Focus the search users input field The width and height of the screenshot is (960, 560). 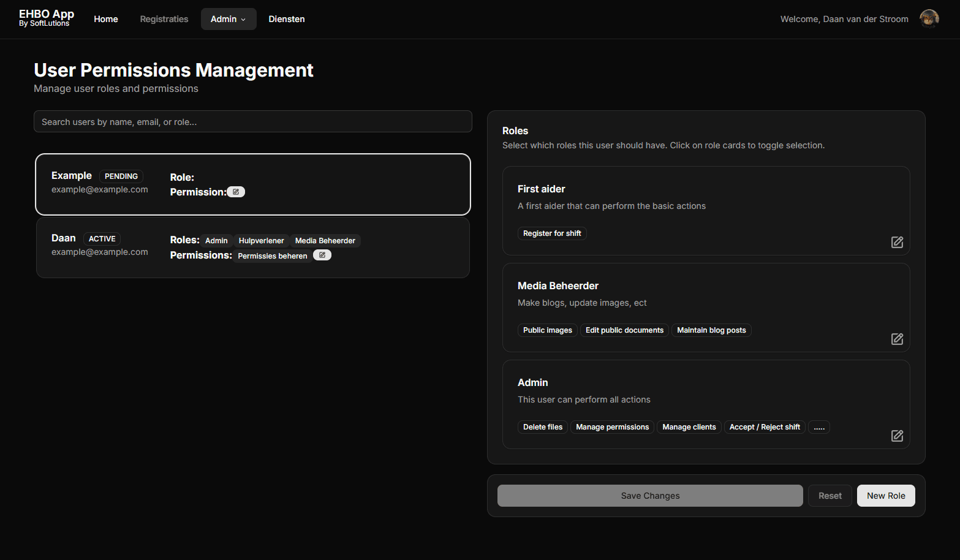click(x=252, y=121)
